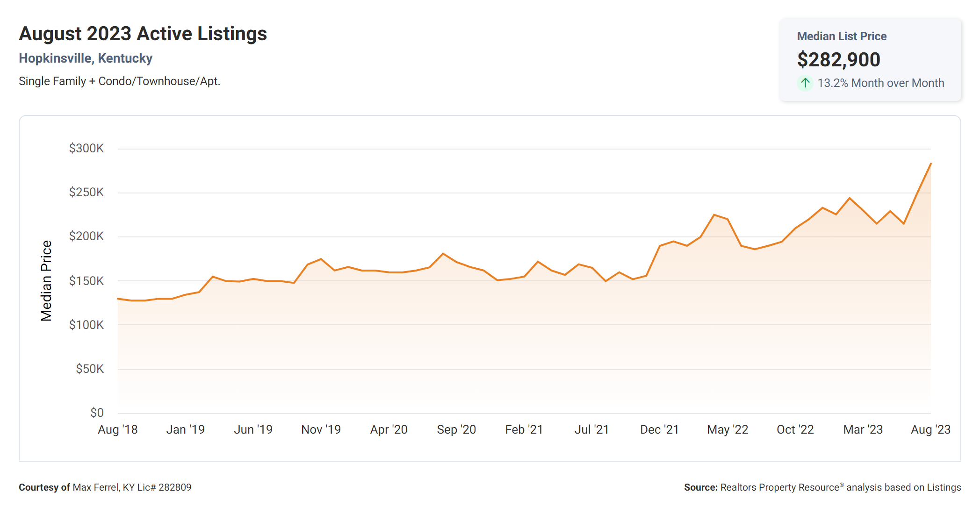
Task: Click the Jun '19 x-axis label
Action: 253,430
